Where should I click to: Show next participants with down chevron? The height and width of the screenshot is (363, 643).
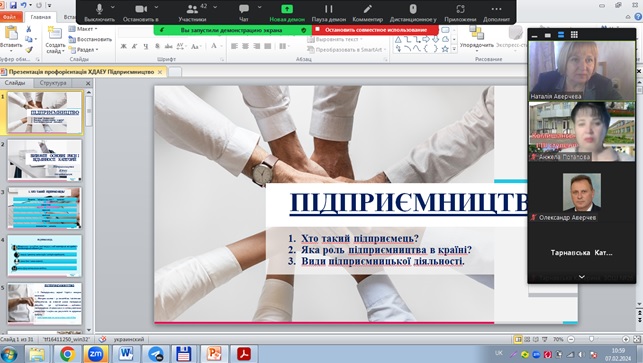pyautogui.click(x=581, y=277)
